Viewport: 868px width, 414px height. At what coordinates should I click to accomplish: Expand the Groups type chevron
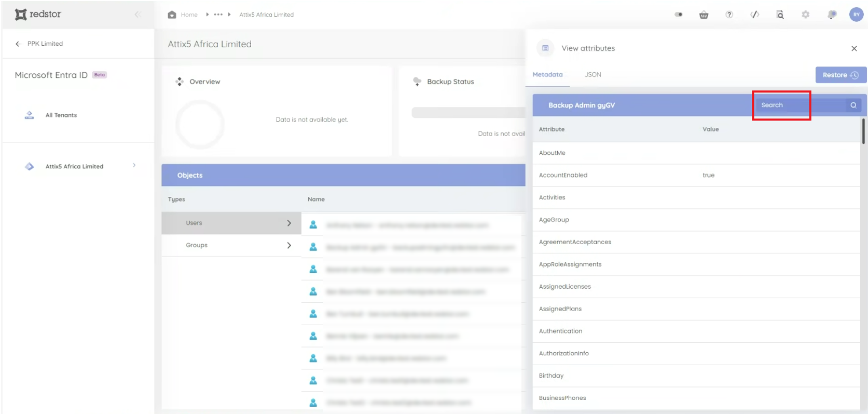pos(289,245)
